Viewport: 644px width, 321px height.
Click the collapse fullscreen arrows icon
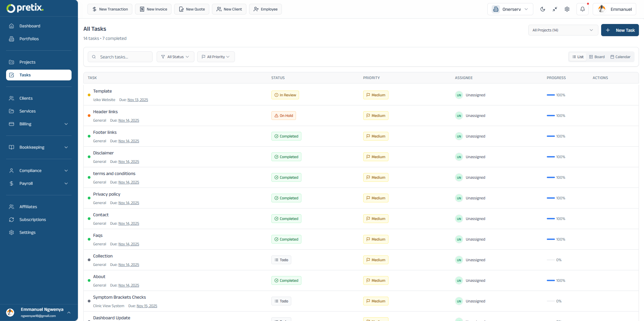click(x=555, y=9)
